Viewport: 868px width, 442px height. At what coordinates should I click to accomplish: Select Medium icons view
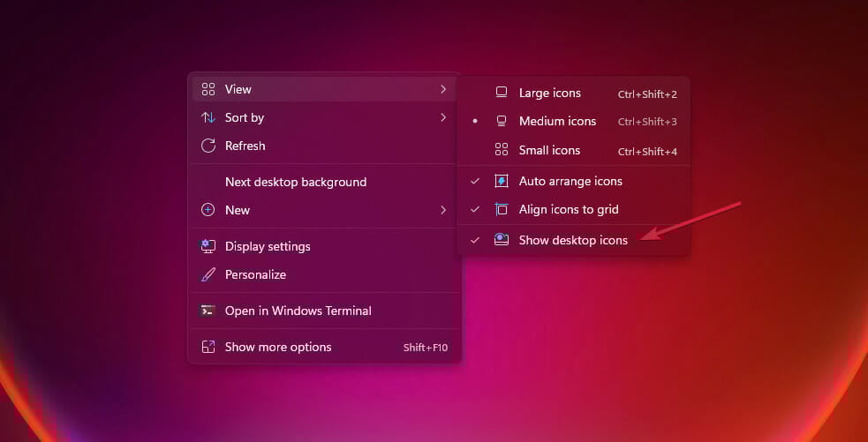click(x=573, y=121)
